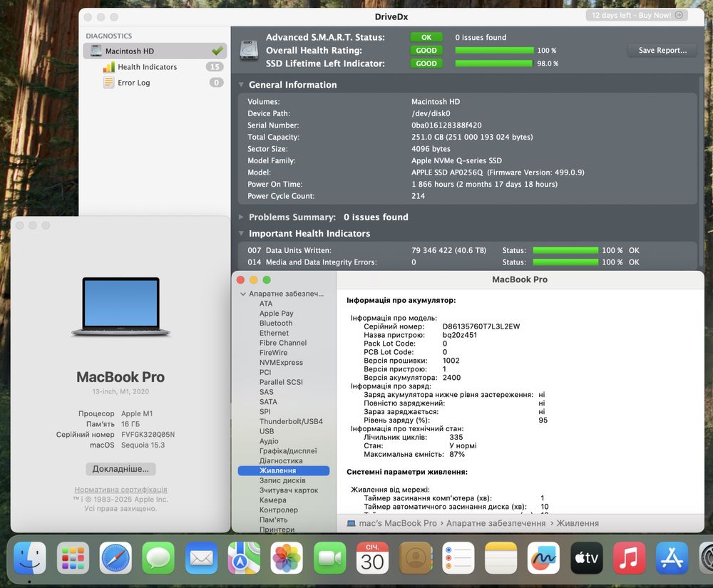Select ATA in System Information sidebar

pyautogui.click(x=266, y=304)
